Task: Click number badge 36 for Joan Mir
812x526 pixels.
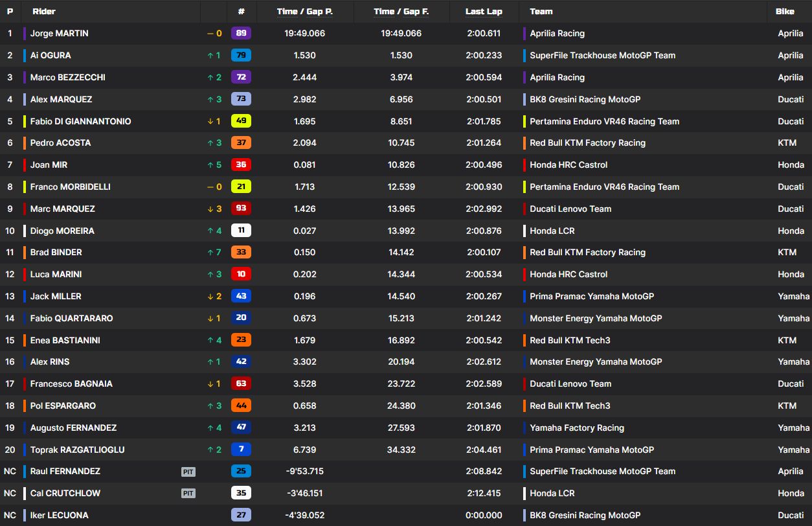Action: pyautogui.click(x=241, y=165)
